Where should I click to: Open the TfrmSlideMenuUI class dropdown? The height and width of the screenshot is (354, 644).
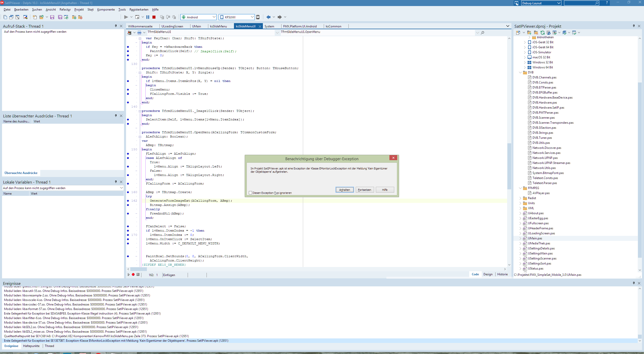click(x=277, y=32)
